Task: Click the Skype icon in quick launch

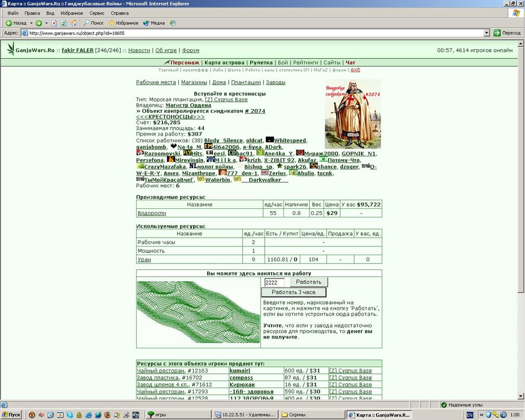Action: click(69, 415)
